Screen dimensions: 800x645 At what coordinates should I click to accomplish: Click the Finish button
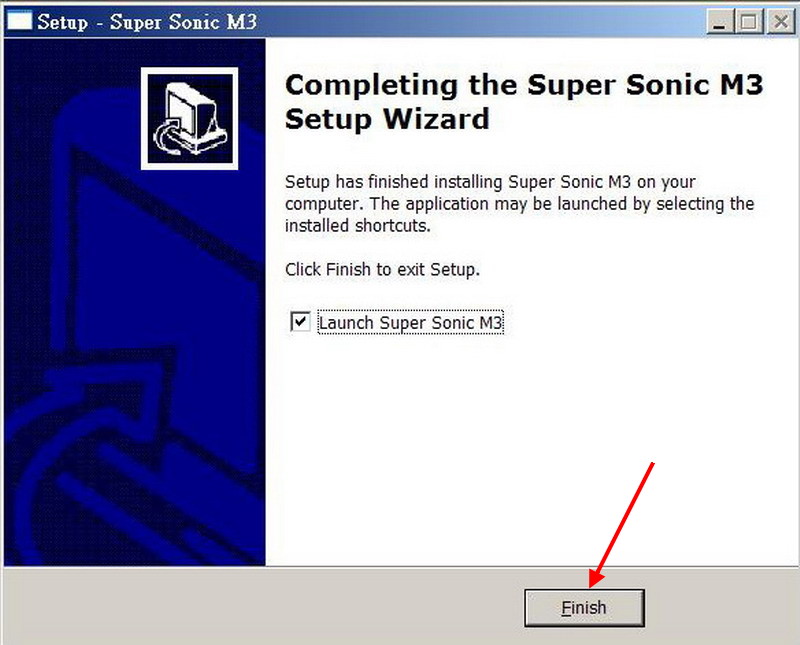coord(584,608)
